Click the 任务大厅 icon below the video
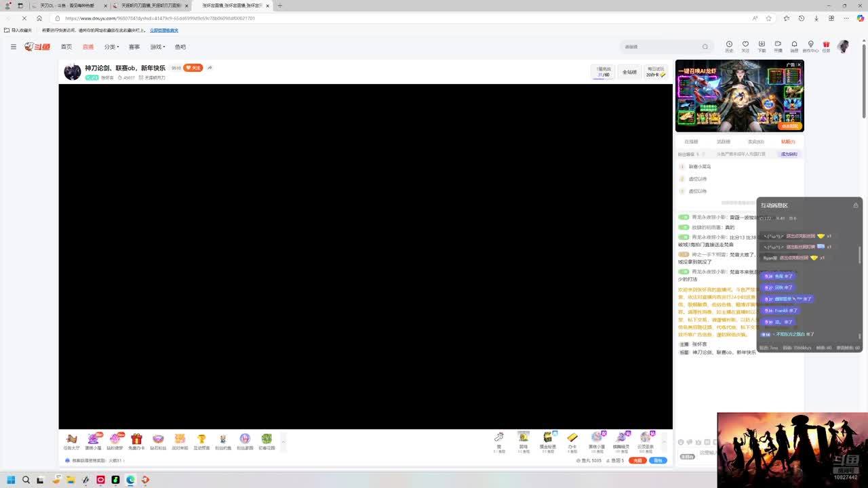 (71, 441)
